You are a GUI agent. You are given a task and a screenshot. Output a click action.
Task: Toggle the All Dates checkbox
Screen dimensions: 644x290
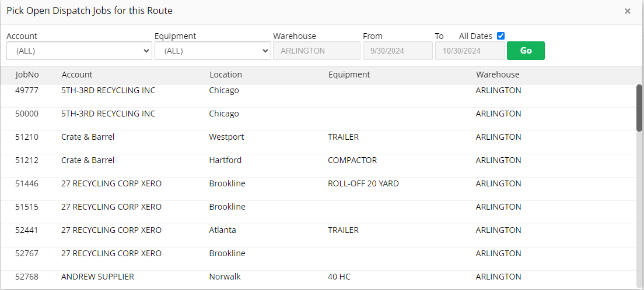pyautogui.click(x=501, y=36)
